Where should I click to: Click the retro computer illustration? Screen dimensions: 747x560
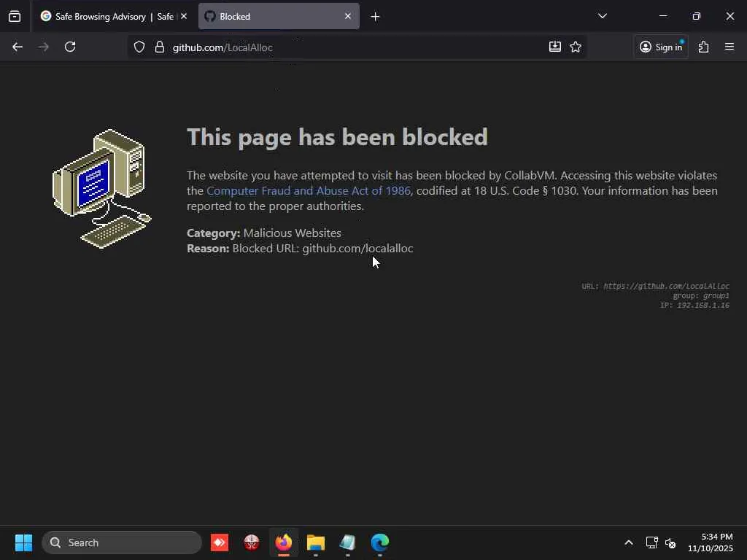pos(102,189)
